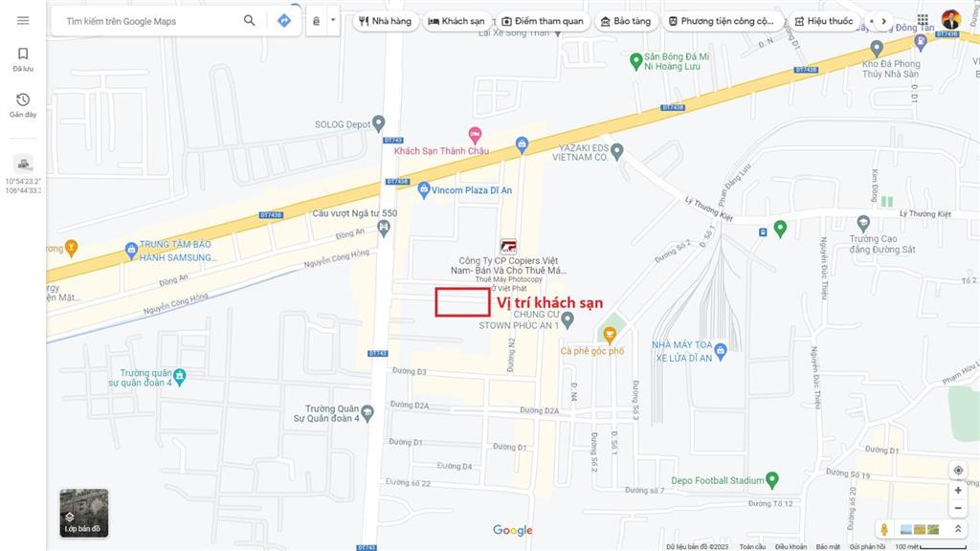Open the Đã lưu saved places
This screenshot has height=551, width=980.
23,60
